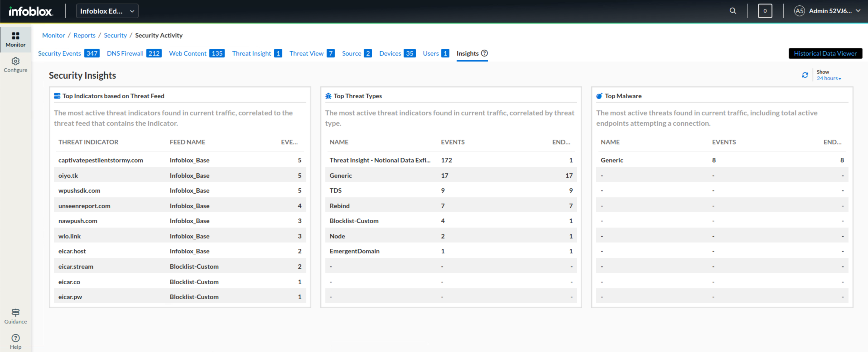Screen dimensions: 868x352
Task: Expand the Infoblox Ed... account dropdown
Action: [107, 11]
